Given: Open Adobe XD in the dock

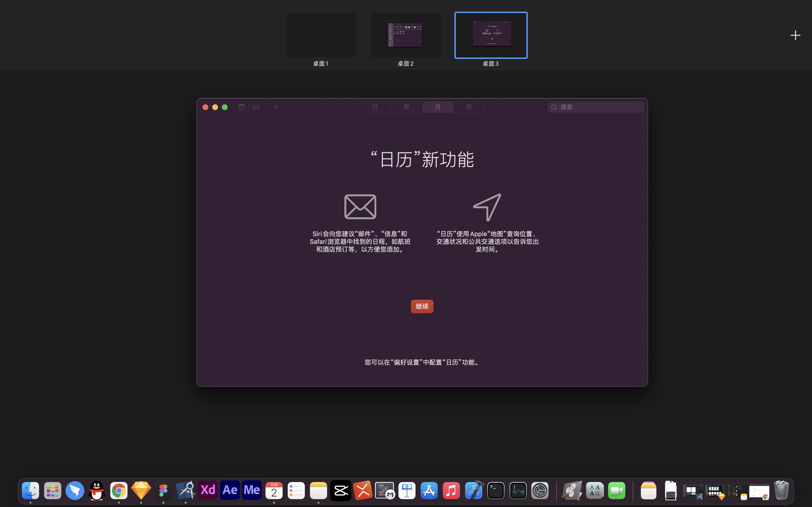Looking at the screenshot, I should (208, 491).
